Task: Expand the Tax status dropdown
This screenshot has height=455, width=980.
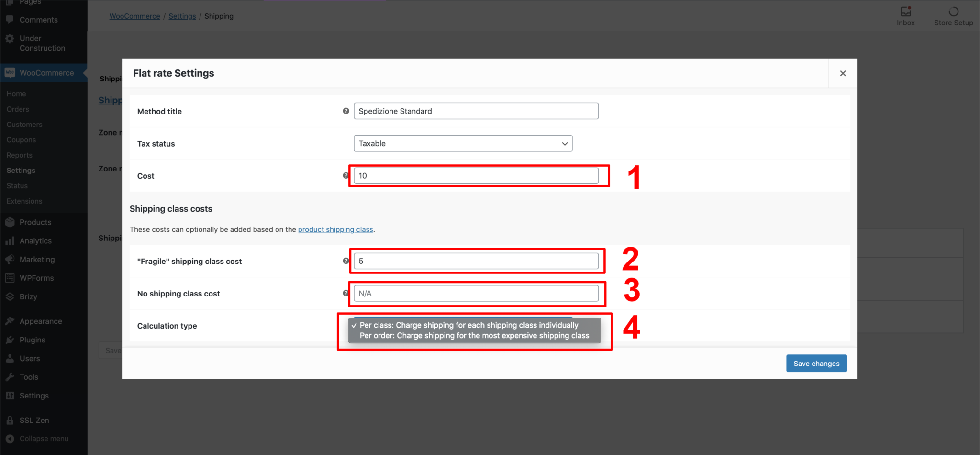Action: tap(463, 144)
